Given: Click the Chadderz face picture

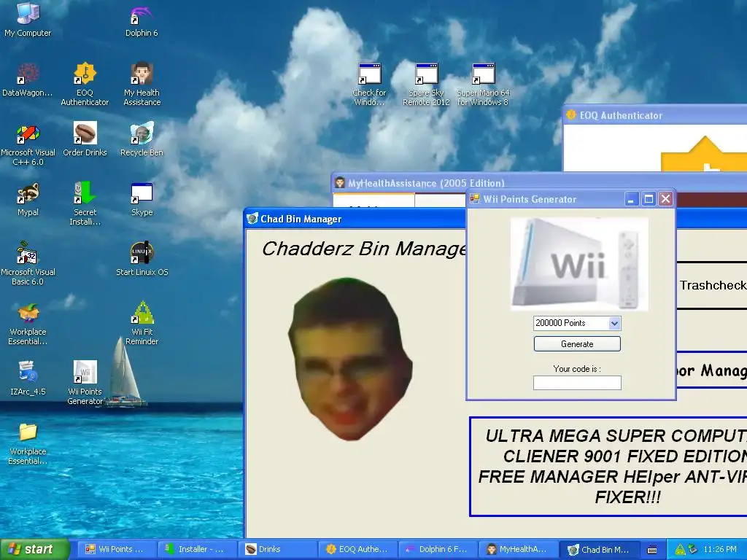Looking at the screenshot, I should pyautogui.click(x=350, y=359).
